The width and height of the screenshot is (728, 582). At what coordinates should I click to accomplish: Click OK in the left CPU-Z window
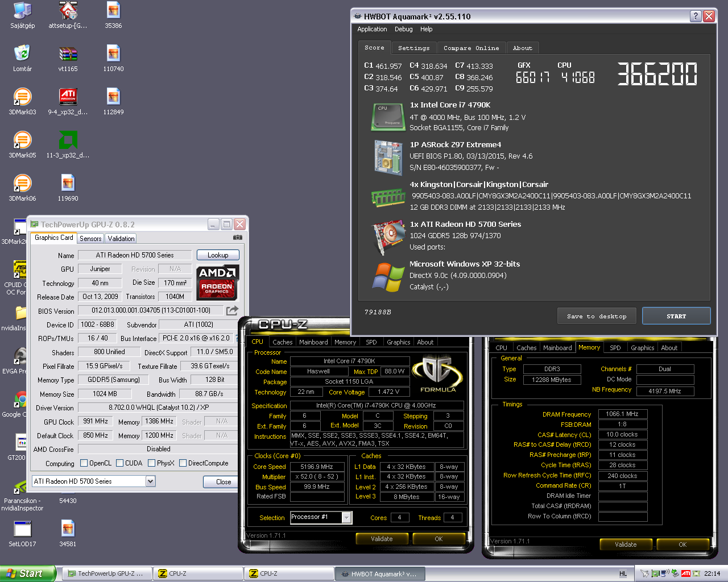point(439,539)
